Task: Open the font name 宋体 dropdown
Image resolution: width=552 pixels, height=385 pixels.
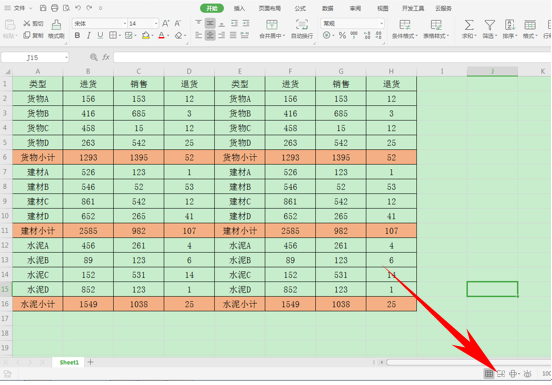Action: click(x=125, y=24)
